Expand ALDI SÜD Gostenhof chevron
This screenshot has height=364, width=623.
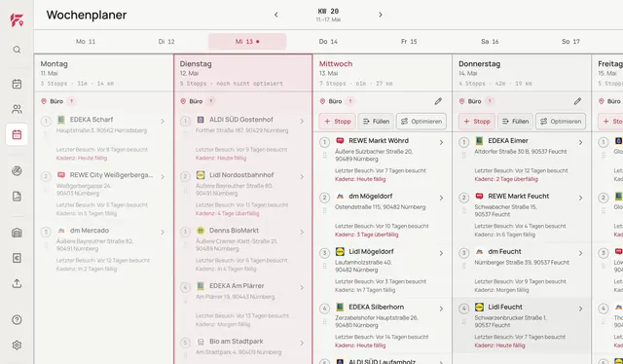(x=302, y=122)
